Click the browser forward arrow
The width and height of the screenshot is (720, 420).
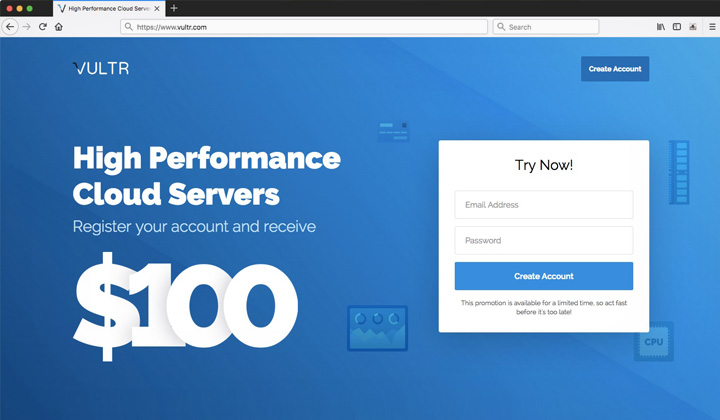click(x=27, y=27)
